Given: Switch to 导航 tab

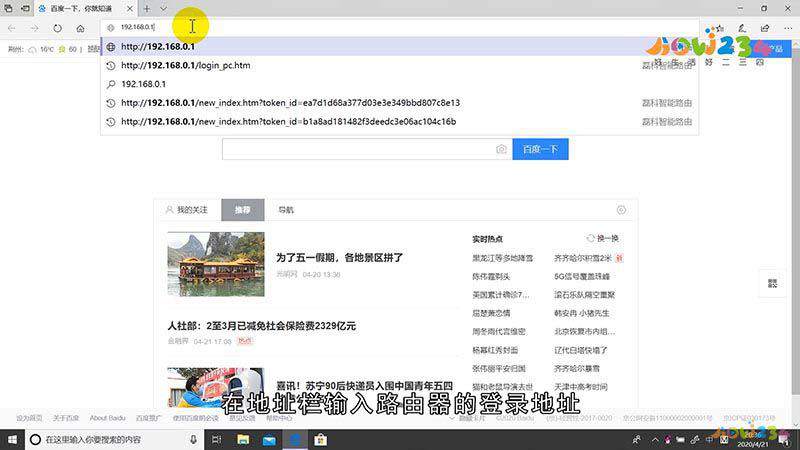Looking at the screenshot, I should click(286, 210).
